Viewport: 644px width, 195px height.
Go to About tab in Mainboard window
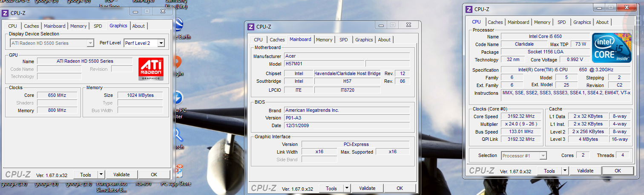(x=384, y=40)
